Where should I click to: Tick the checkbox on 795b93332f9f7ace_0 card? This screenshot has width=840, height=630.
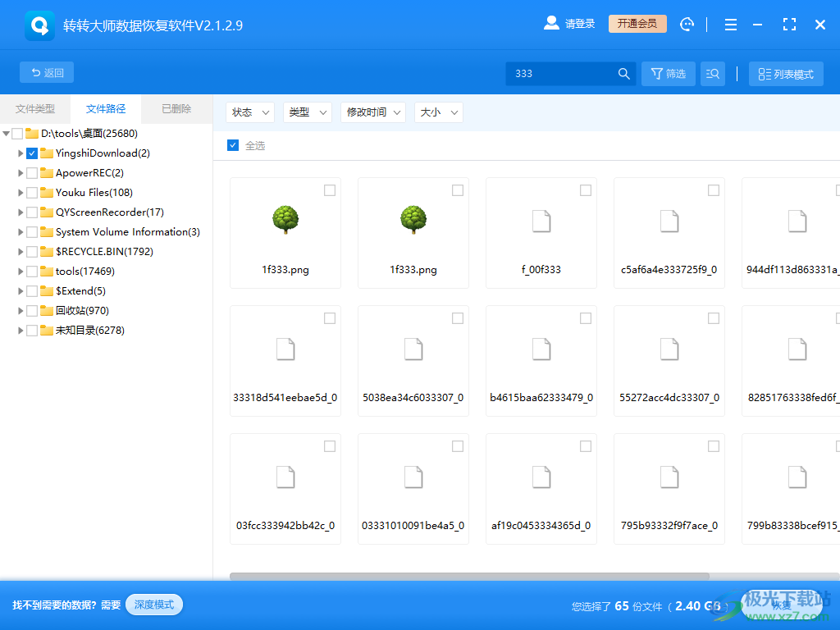tap(714, 446)
